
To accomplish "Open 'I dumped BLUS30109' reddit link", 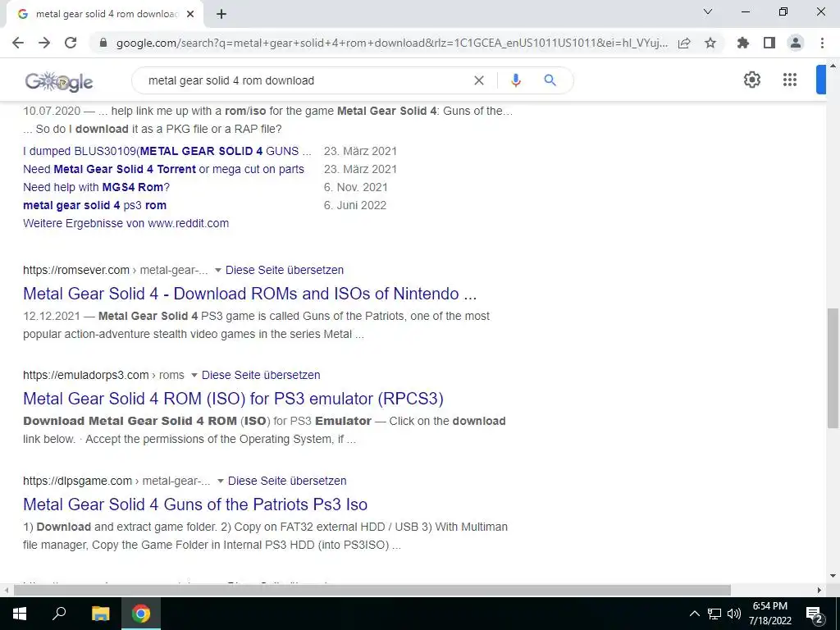I will [167, 151].
